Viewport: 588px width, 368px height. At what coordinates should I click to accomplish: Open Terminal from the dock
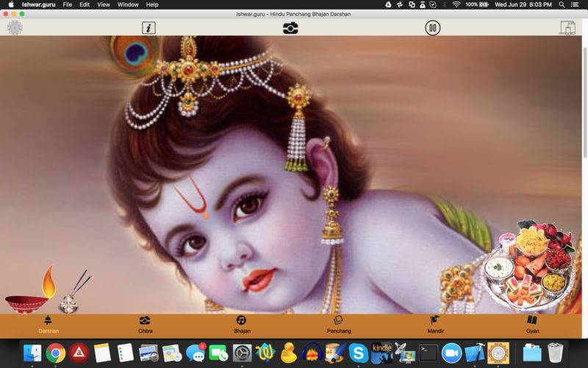click(429, 353)
